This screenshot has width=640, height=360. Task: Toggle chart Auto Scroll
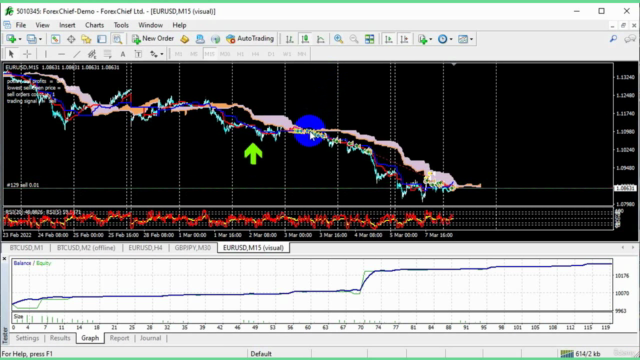tap(389, 39)
